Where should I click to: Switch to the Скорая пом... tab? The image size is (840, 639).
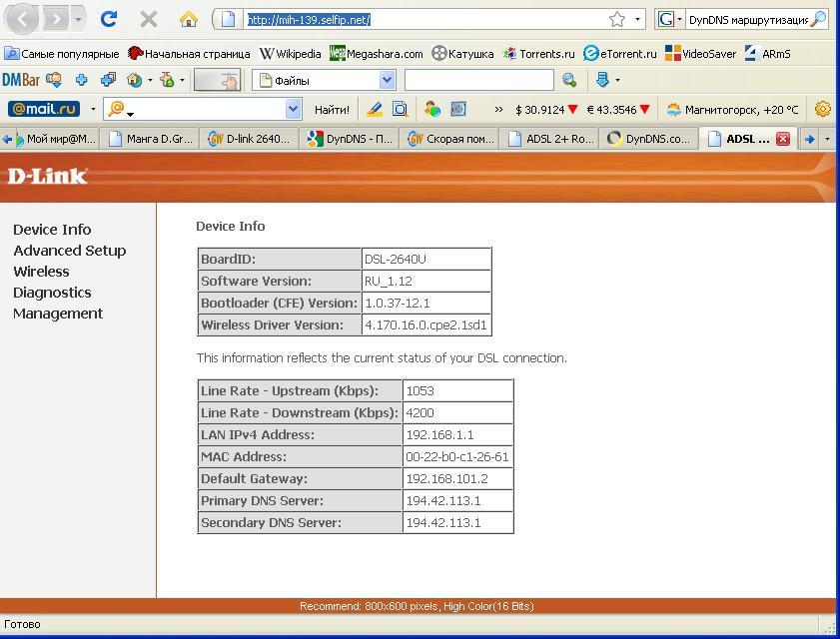click(448, 139)
